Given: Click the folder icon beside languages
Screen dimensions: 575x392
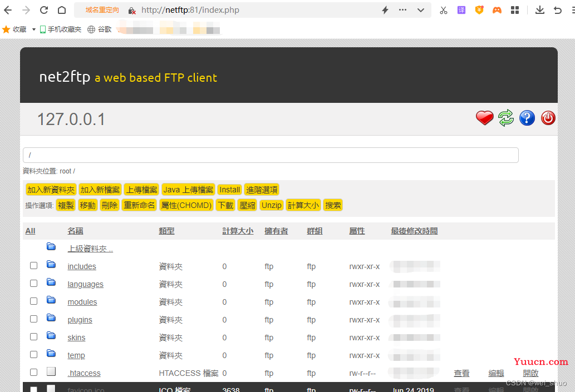Looking at the screenshot, I should click(51, 282).
